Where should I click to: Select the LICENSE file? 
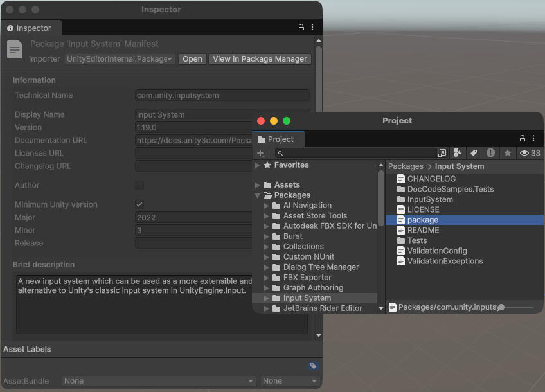click(418, 210)
